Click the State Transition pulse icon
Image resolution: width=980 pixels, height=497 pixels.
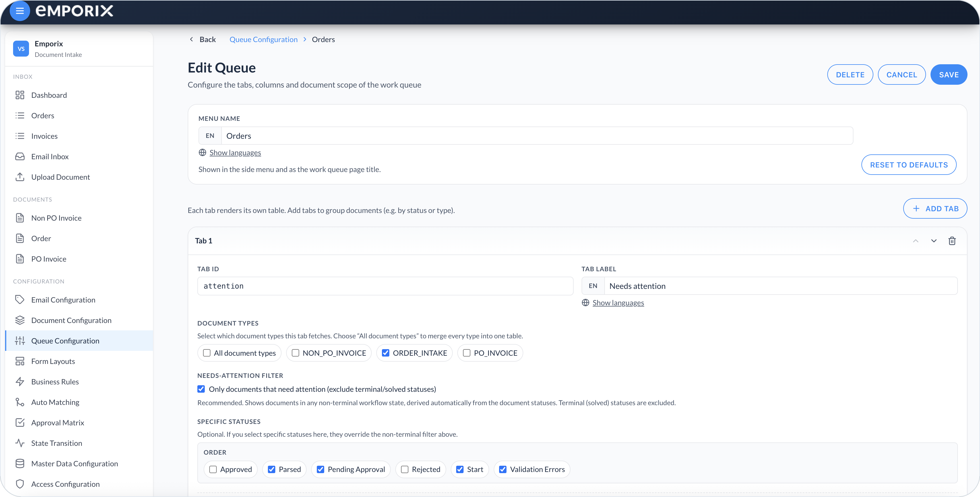pyautogui.click(x=20, y=443)
